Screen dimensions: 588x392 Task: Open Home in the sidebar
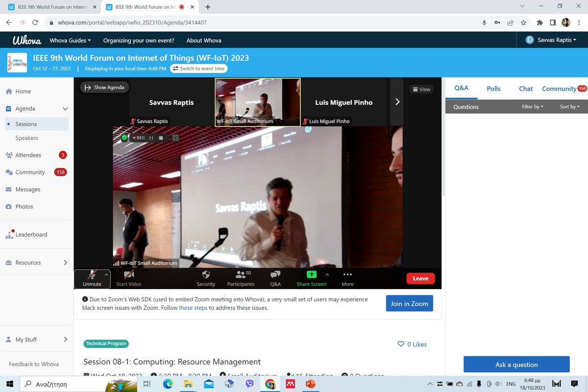coord(23,91)
